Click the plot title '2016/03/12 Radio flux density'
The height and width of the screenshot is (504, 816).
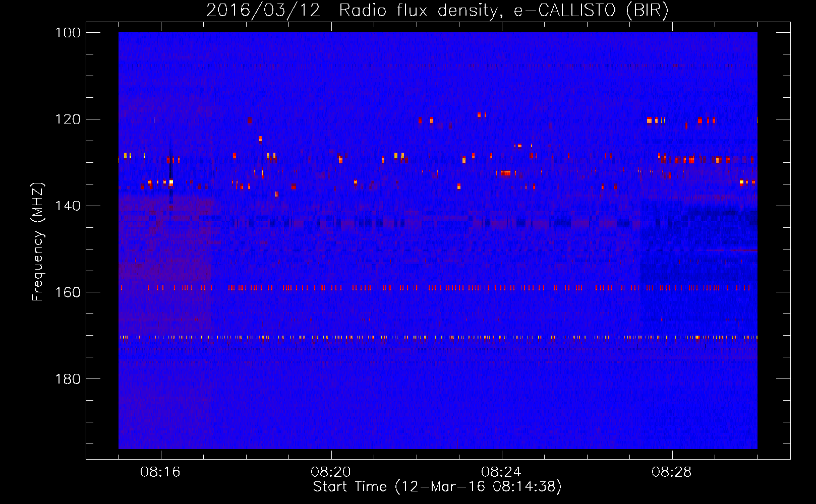[x=352, y=11]
